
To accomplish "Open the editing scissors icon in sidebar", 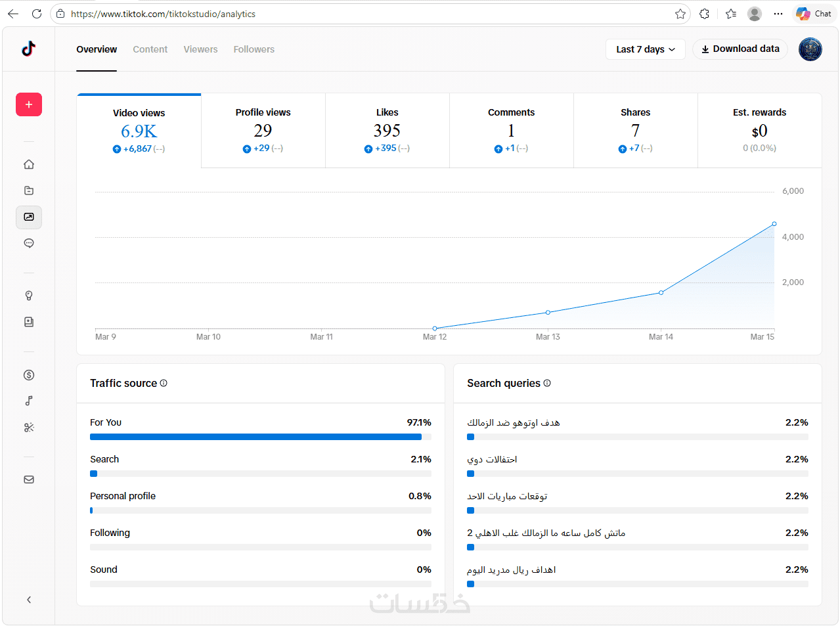I will [29, 427].
